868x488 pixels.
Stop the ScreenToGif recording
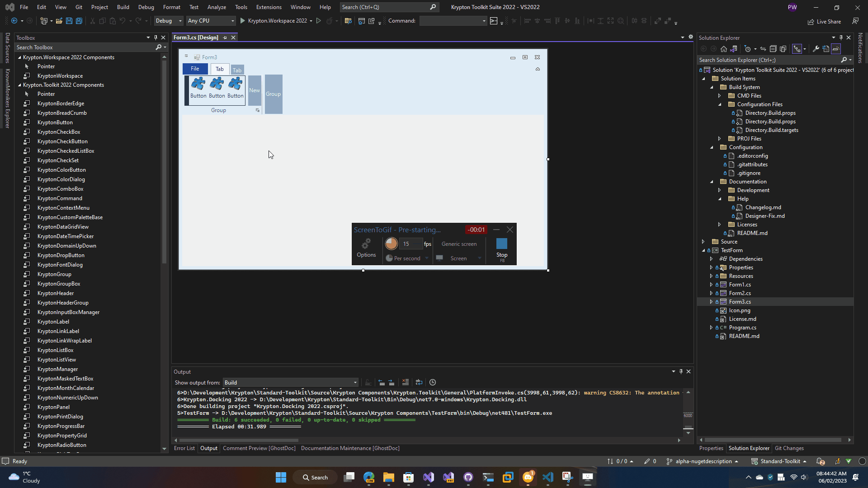point(501,246)
